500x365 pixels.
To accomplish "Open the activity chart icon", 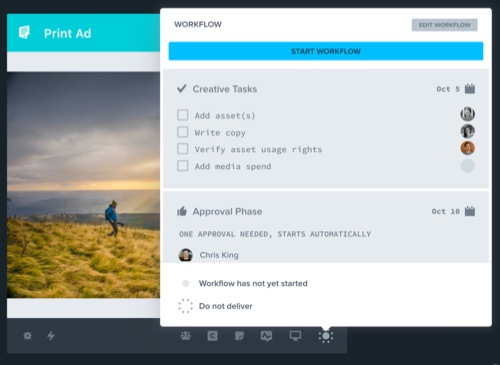I will click(x=266, y=336).
